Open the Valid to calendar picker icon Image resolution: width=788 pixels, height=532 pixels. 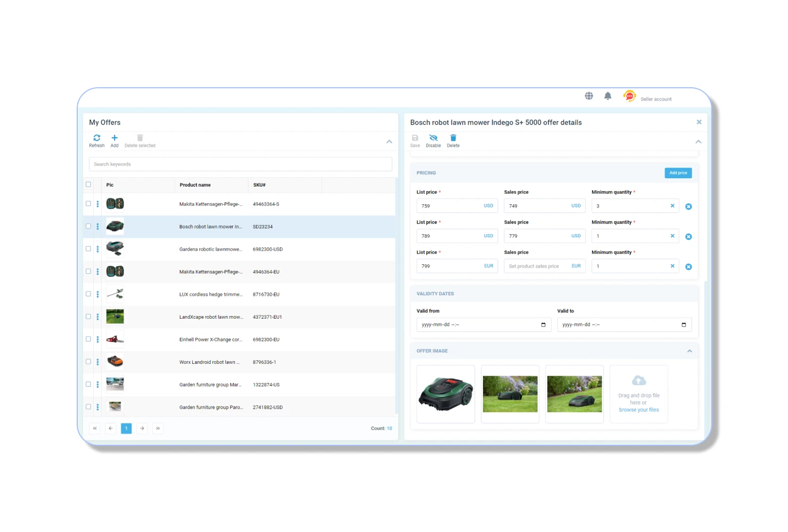coord(684,325)
